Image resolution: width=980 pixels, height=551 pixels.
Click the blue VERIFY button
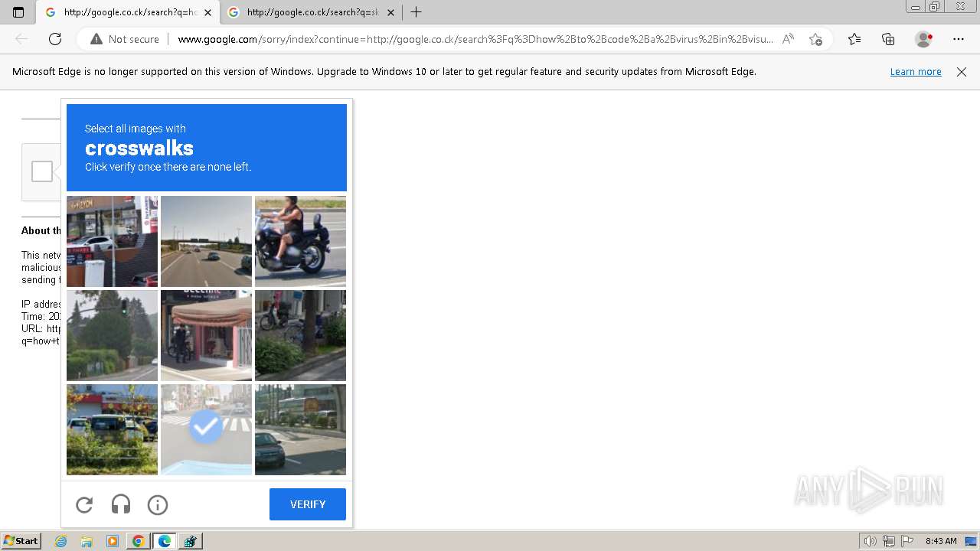tap(308, 504)
